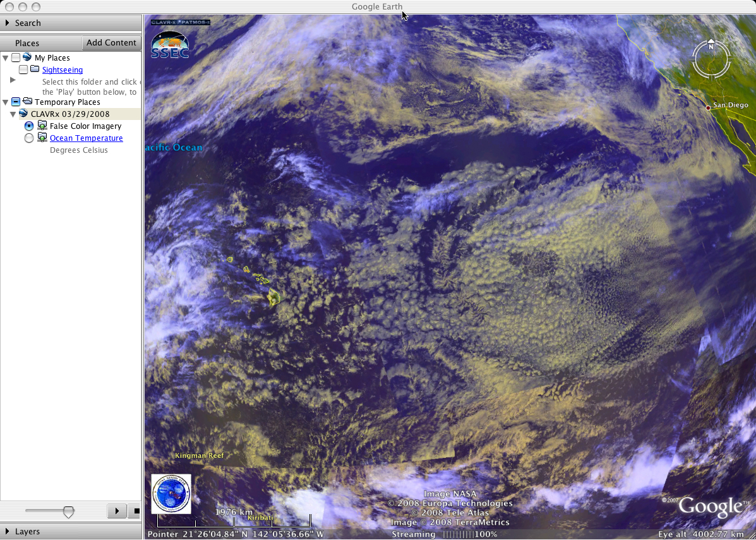Click the San Diego map label
The height and width of the screenshot is (540, 756).
pos(731,105)
